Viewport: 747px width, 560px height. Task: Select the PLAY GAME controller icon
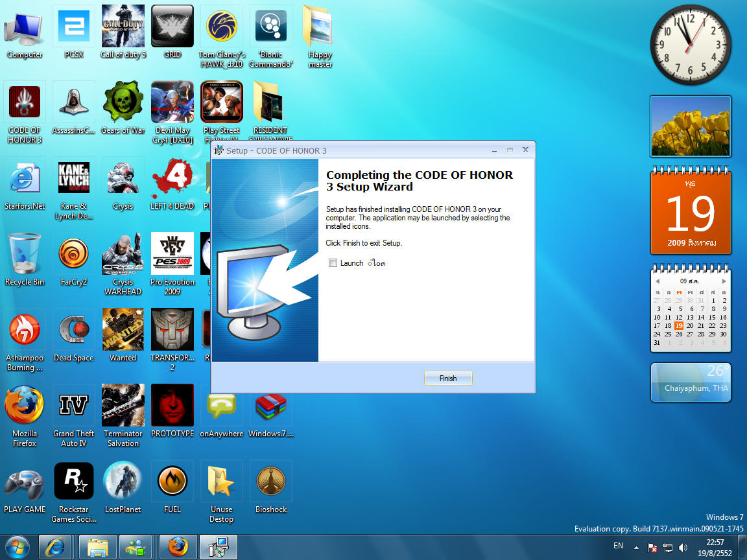tap(24, 487)
